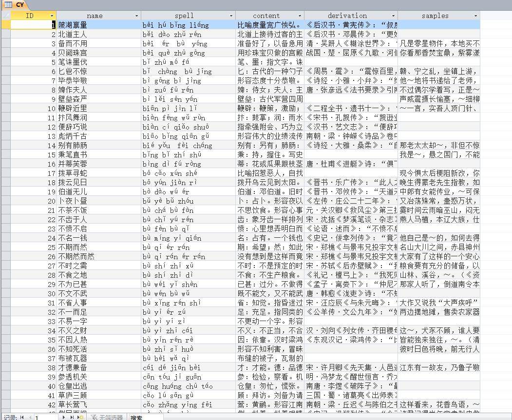Select the row selector for record 23
512x420 pixels.
tap(5, 229)
